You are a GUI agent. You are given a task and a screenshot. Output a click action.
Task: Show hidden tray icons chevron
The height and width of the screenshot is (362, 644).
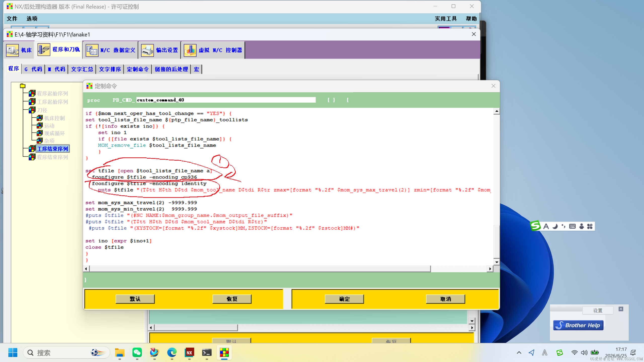click(x=519, y=352)
